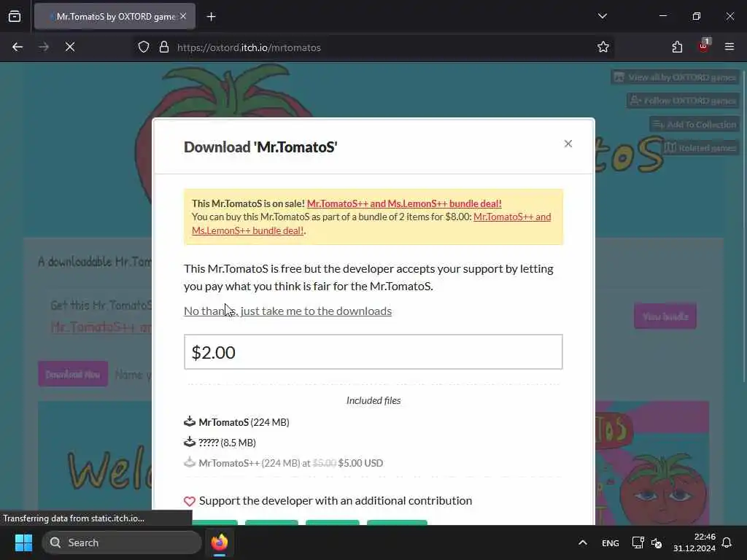Click the red extension icon with badge
Viewport: 747px width, 560px height.
click(x=704, y=46)
